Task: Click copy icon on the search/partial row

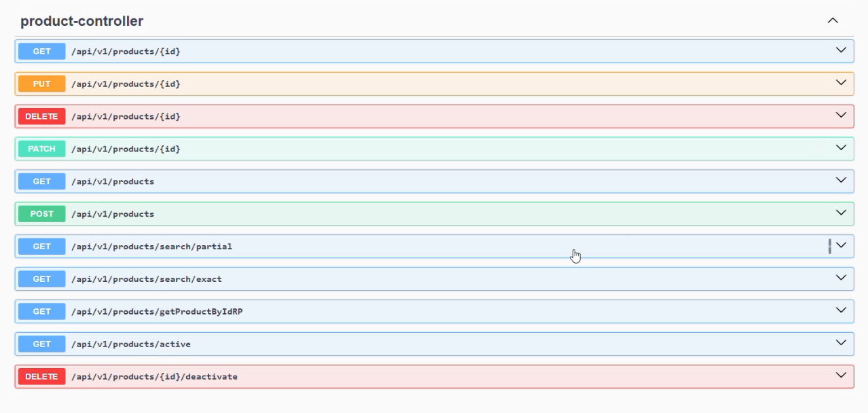Action: coord(829,246)
